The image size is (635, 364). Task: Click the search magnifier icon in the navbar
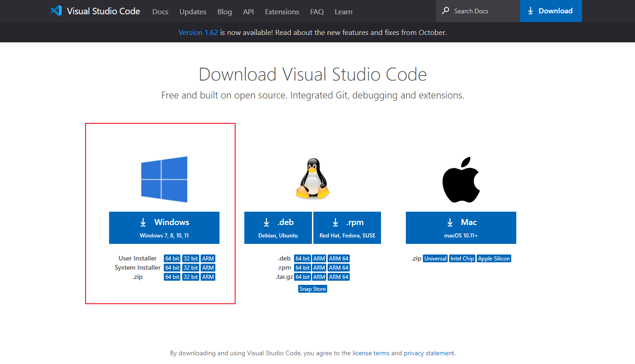pyautogui.click(x=446, y=11)
